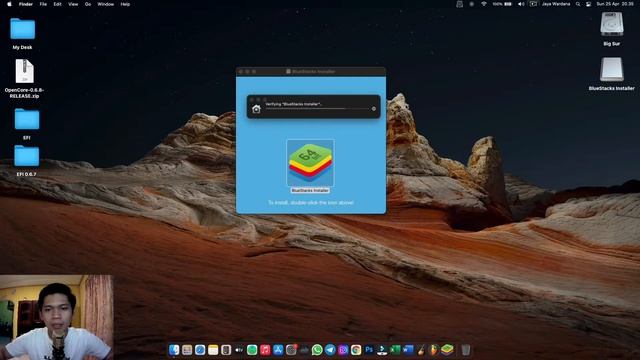Image resolution: width=640 pixels, height=360 pixels.
Task: Open the BlueStacks Installer icon in the window
Action: click(311, 163)
